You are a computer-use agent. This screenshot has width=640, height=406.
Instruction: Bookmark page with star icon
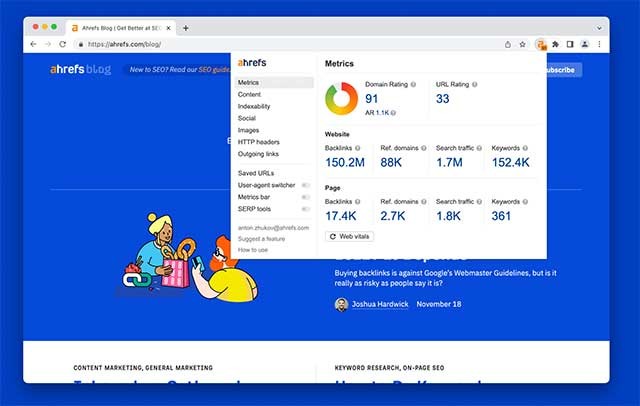click(522, 44)
